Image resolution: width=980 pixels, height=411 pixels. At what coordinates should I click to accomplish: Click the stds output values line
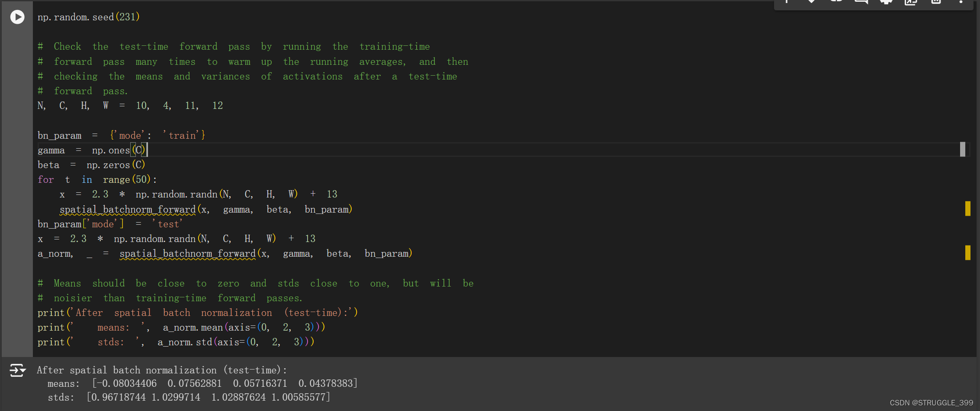189,397
